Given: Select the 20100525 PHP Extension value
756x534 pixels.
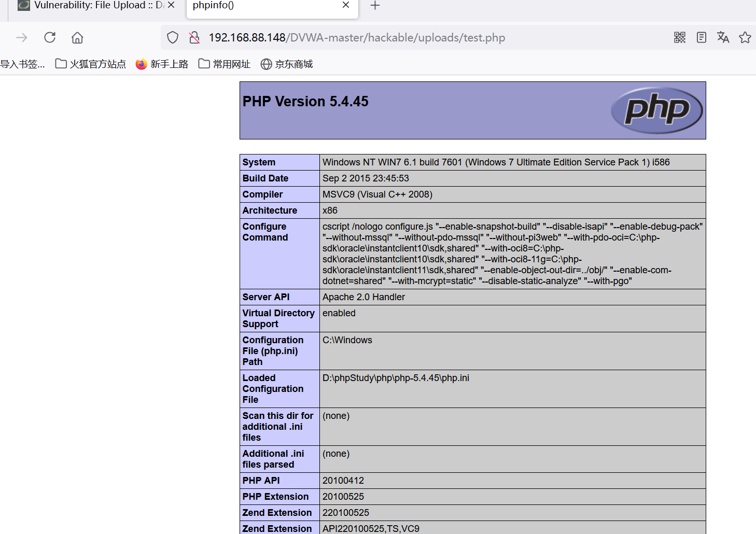Looking at the screenshot, I should tap(343, 497).
